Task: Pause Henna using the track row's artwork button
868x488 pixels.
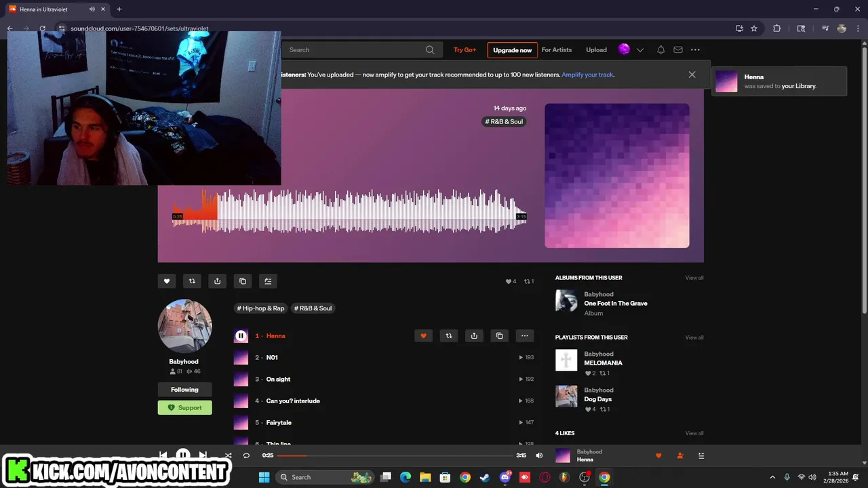Action: click(241, 335)
